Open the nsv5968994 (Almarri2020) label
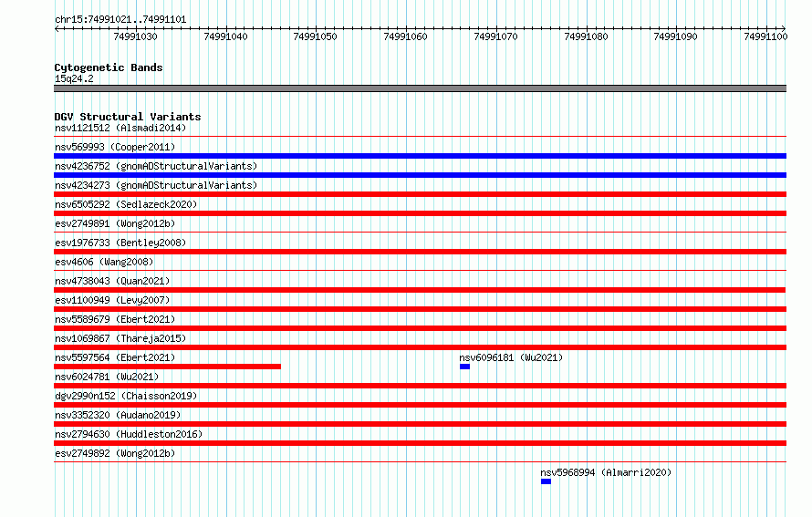The image size is (812, 517). [x=606, y=472]
